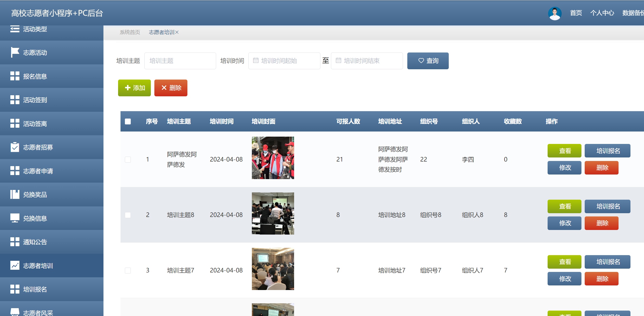Click the X icon on toolbar 删除 button

coord(164,88)
